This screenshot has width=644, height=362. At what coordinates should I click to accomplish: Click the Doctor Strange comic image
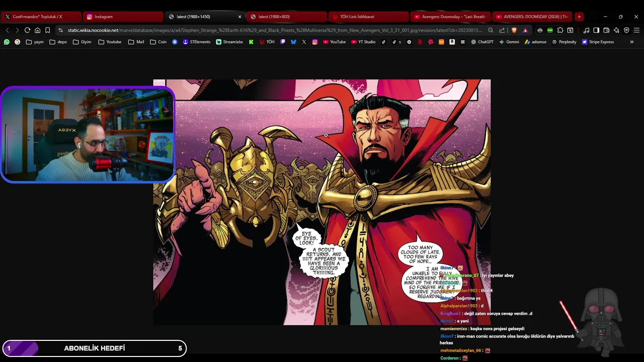(x=322, y=202)
